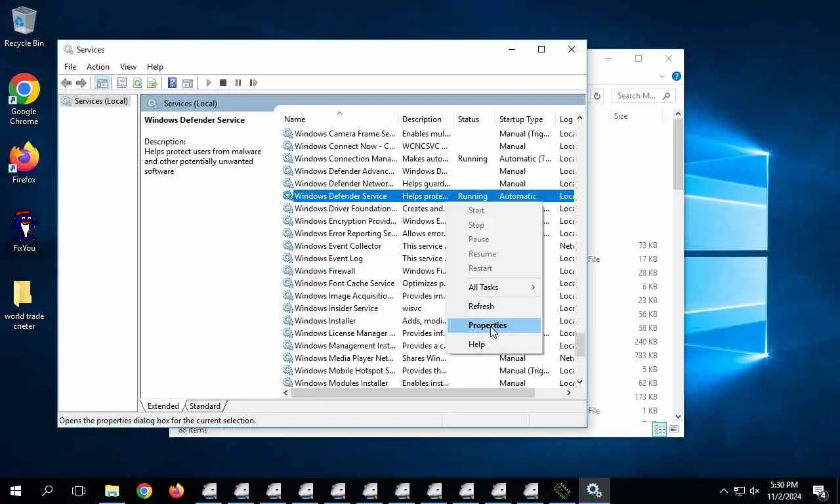Viewport: 840px width, 504px height.
Task: Sort by the Startup Type column header
Action: [526, 119]
